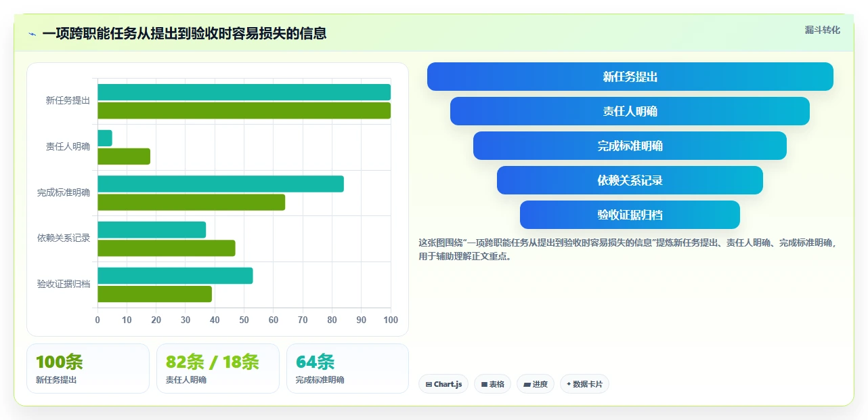
Task: Click the green bar for 新任务提出
Action: [244, 110]
